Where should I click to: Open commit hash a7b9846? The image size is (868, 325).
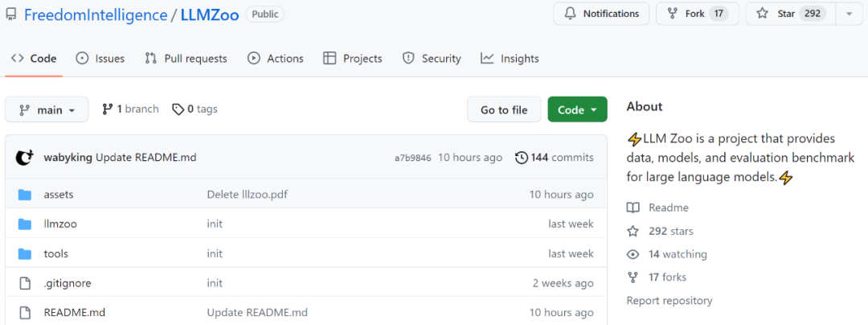click(413, 158)
